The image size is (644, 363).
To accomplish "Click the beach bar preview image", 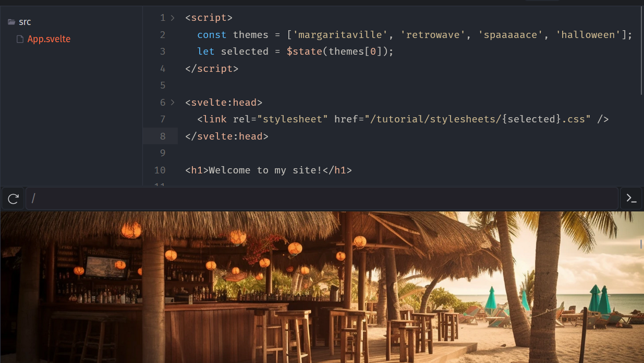I will click(x=321, y=287).
